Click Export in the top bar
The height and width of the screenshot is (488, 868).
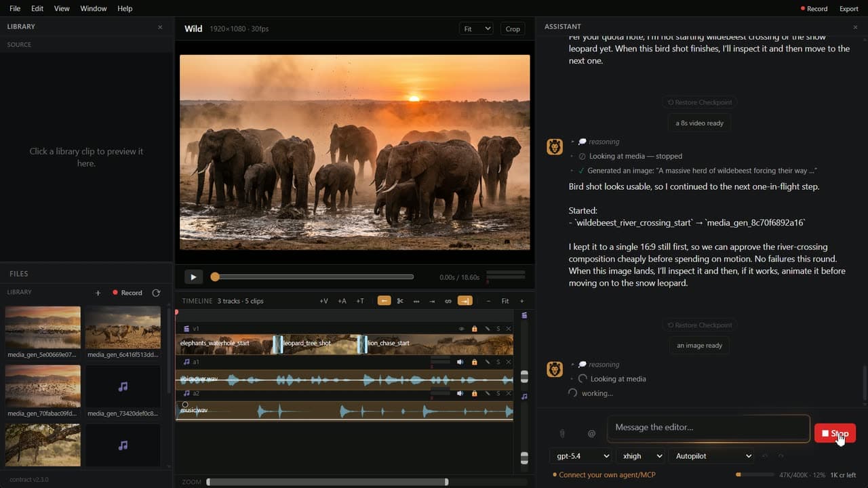coord(849,9)
